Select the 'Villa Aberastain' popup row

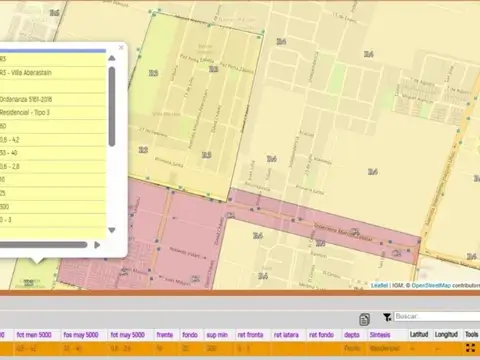53,73
